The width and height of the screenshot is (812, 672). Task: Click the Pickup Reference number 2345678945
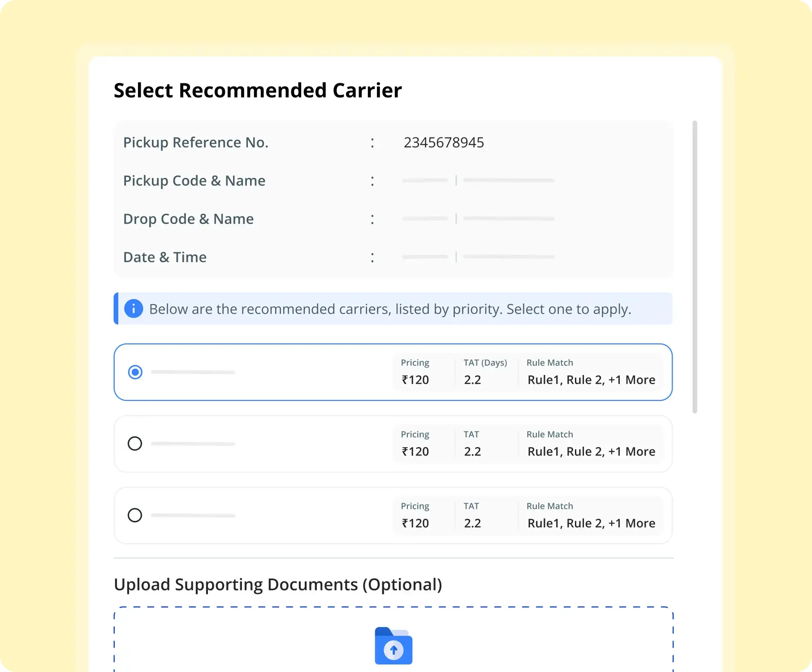[444, 142]
